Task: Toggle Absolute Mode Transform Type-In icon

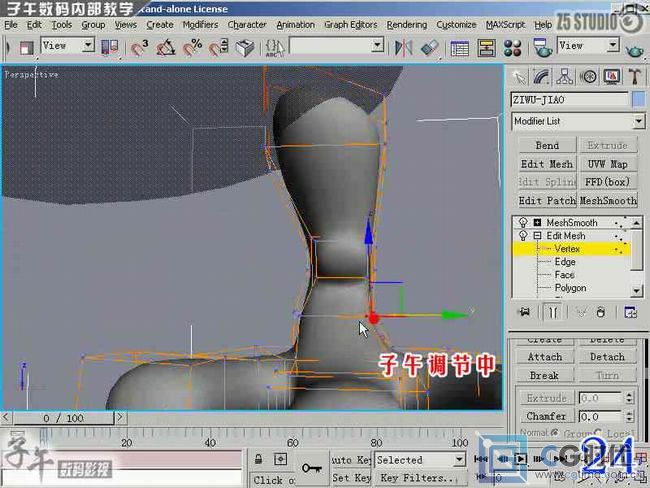Action: tap(281, 459)
